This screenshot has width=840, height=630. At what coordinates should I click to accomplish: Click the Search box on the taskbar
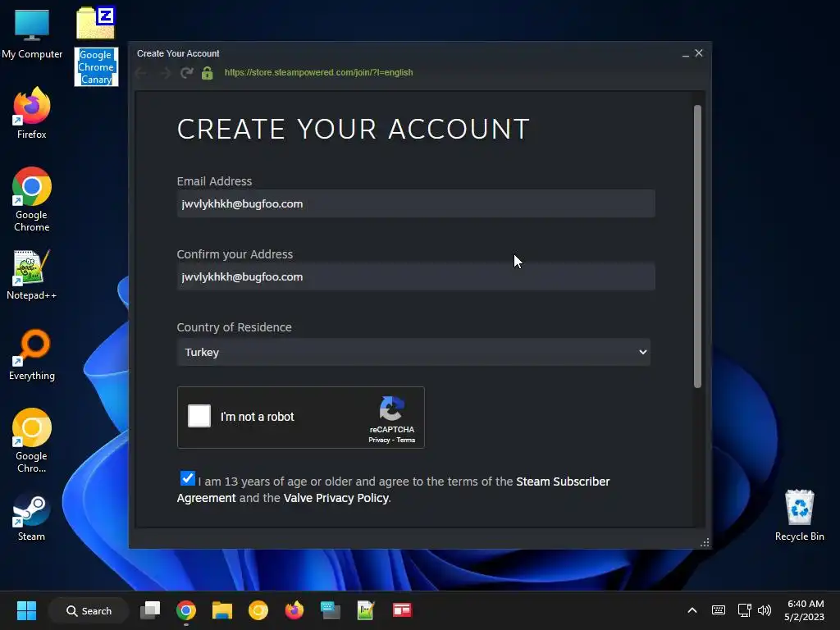(89, 610)
